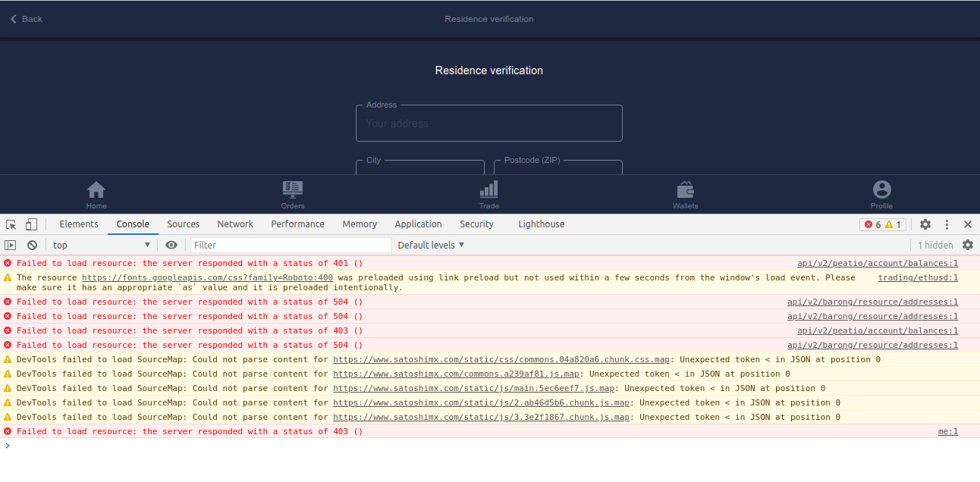Toggle the device toolbar icon
This screenshot has height=482, width=980.
[x=30, y=224]
